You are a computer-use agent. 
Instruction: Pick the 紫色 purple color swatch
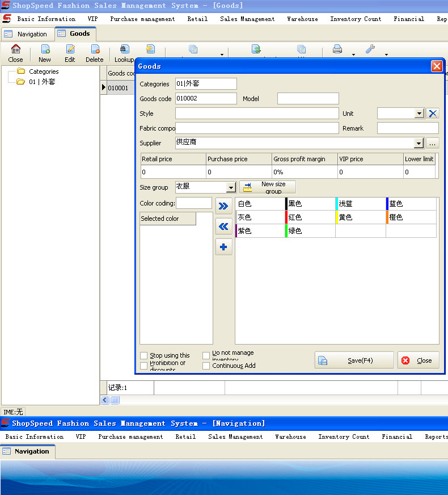pos(260,231)
